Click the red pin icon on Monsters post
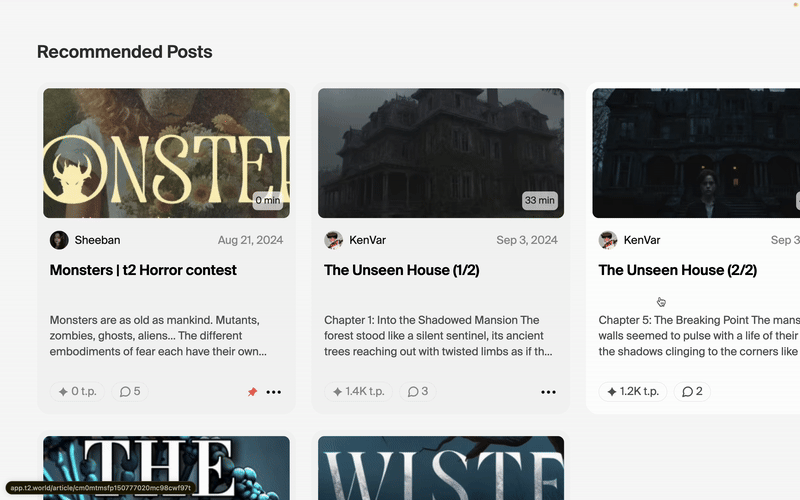800x500 pixels. [252, 392]
